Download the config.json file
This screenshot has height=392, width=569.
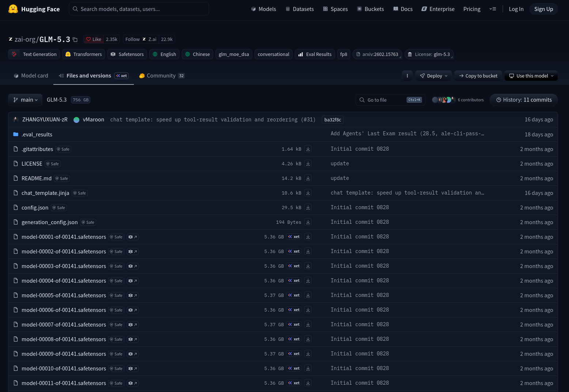[x=308, y=208]
